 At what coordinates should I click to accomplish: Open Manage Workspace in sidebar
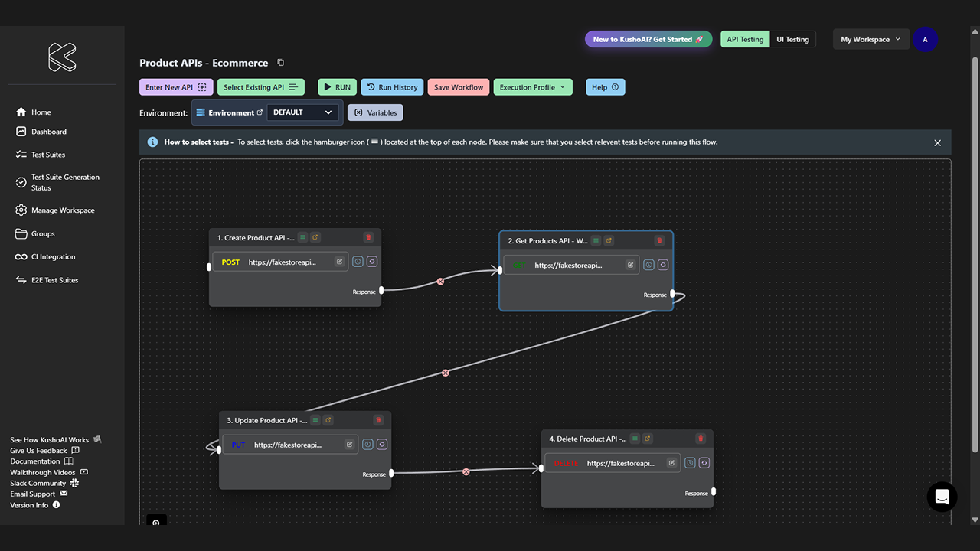pyautogui.click(x=55, y=210)
